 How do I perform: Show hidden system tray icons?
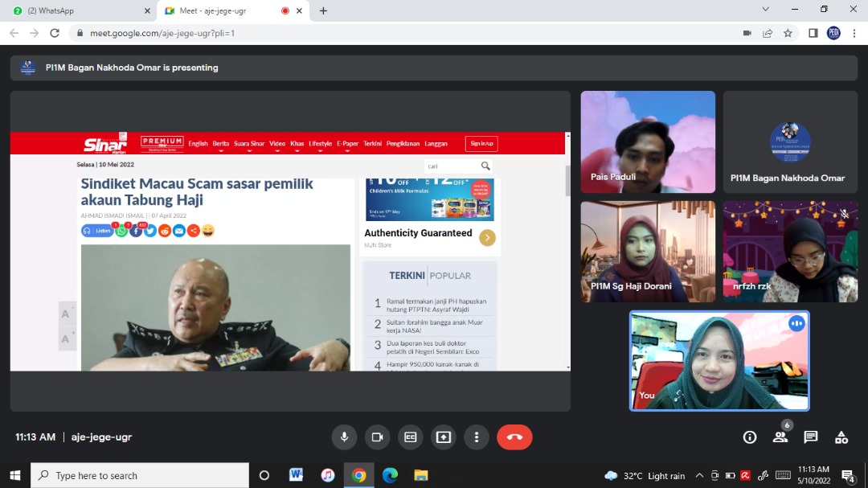(699, 476)
